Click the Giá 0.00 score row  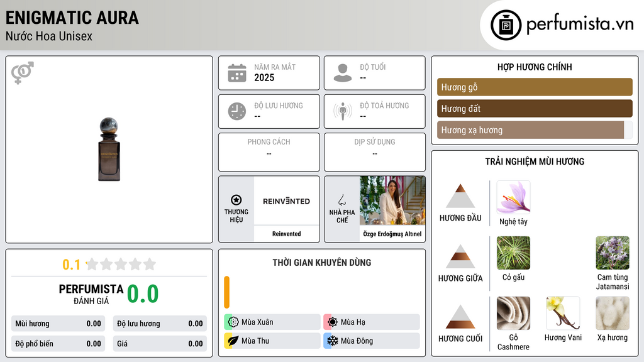pyautogui.click(x=160, y=344)
